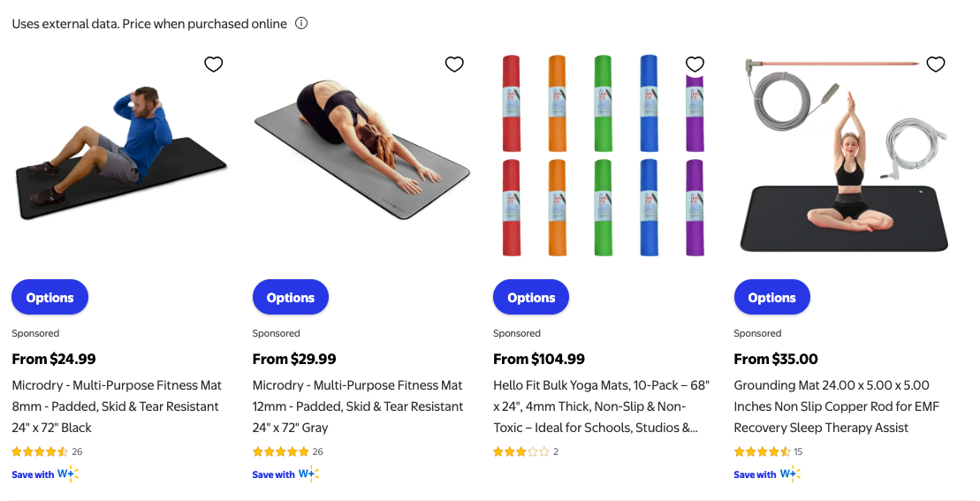Viewport: 980px width, 501px height.
Task: Add Hello Fit Yoga Mats to favorites
Action: tap(695, 65)
